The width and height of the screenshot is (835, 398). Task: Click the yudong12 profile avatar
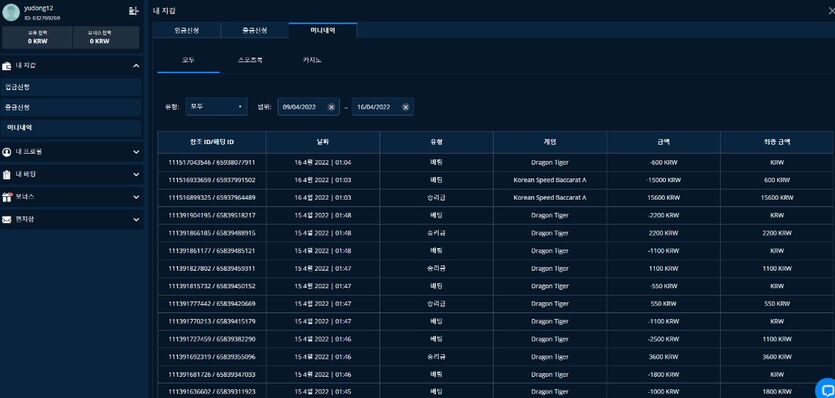[11, 12]
